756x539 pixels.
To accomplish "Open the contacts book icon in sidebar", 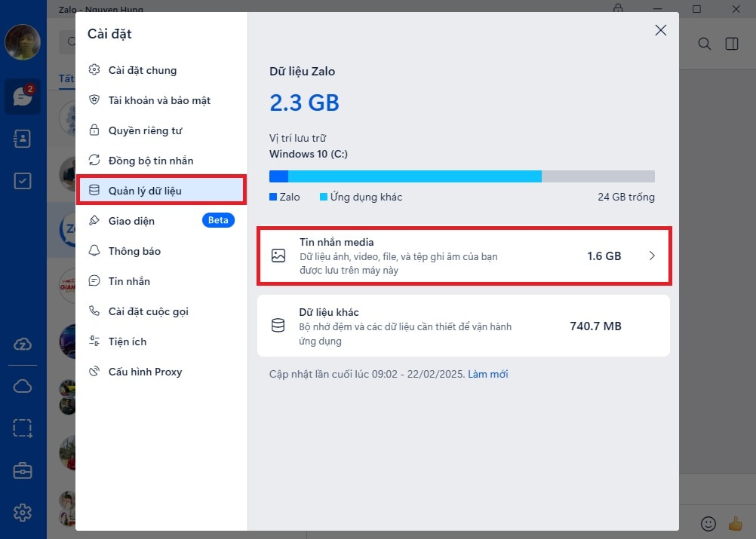I will pyautogui.click(x=22, y=139).
